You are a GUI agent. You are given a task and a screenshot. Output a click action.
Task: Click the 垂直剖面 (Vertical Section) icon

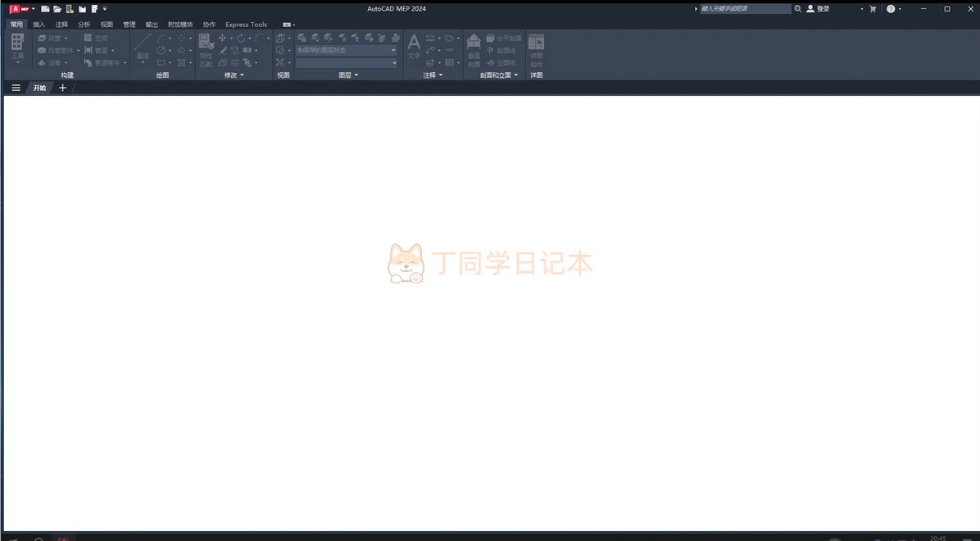[x=474, y=50]
